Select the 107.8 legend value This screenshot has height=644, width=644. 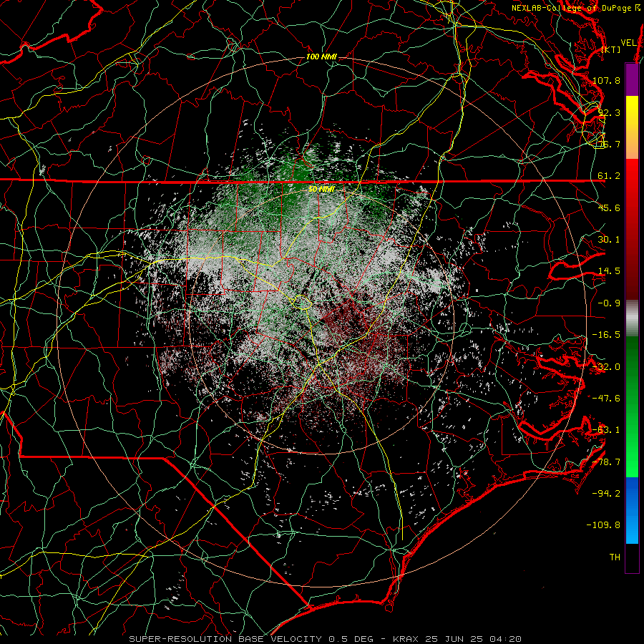[606, 80]
